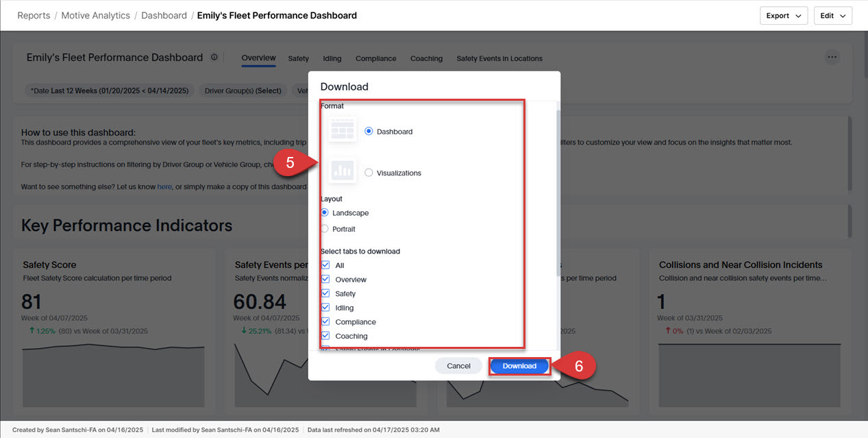Open the three-dot more options menu

(x=832, y=58)
